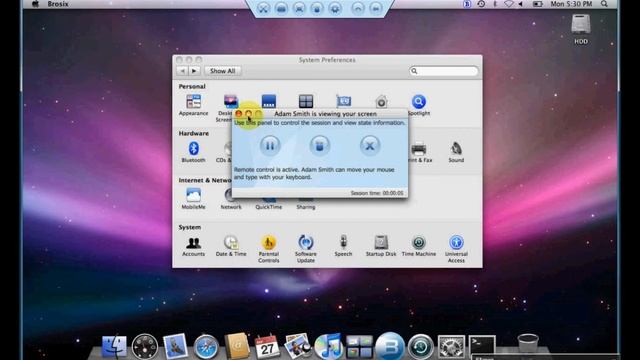The width and height of the screenshot is (640, 360).
Task: Open Software Update preferences
Action: (x=306, y=249)
